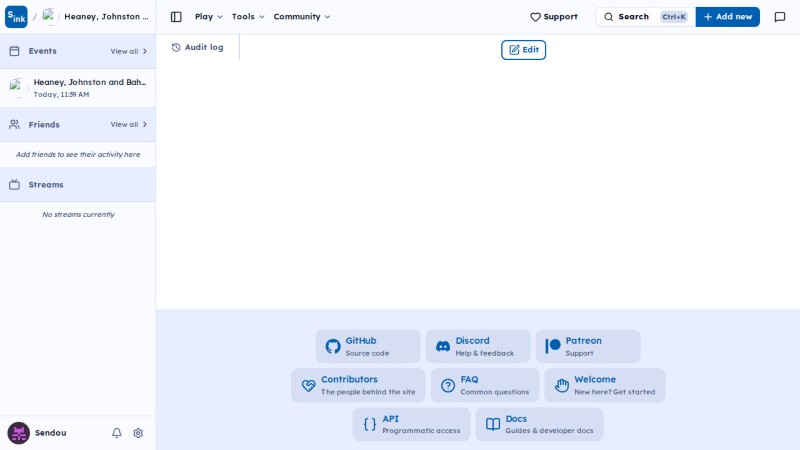Expand the Community dropdown menu
This screenshot has width=800, height=450.
point(302,17)
